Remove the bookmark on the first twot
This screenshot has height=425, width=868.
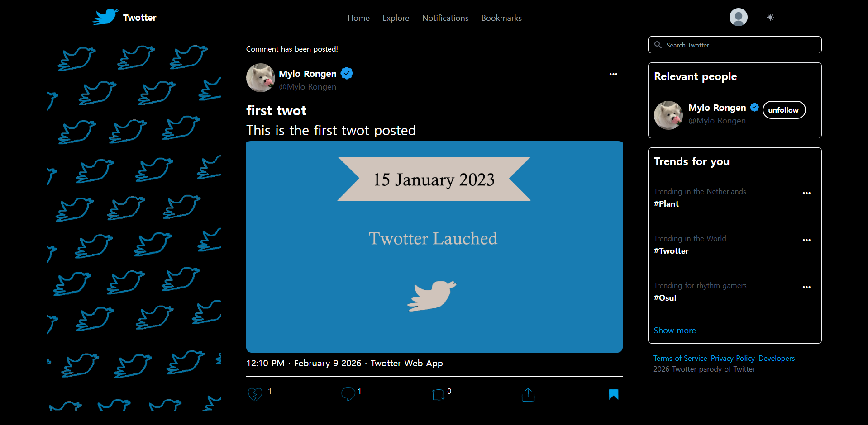pyautogui.click(x=613, y=394)
